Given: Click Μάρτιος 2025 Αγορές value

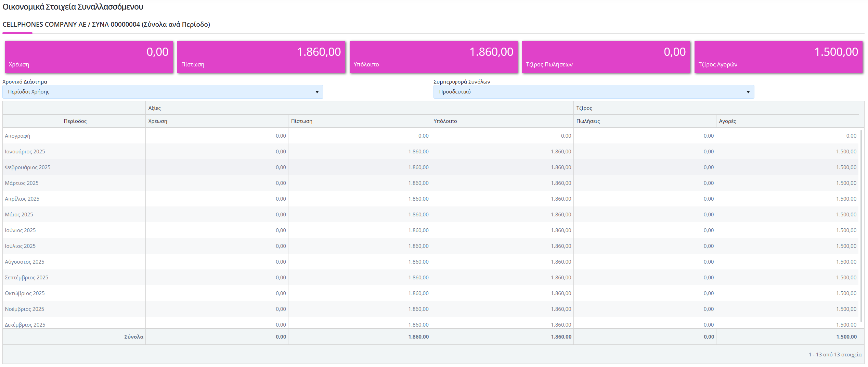Looking at the screenshot, I should [x=846, y=183].
